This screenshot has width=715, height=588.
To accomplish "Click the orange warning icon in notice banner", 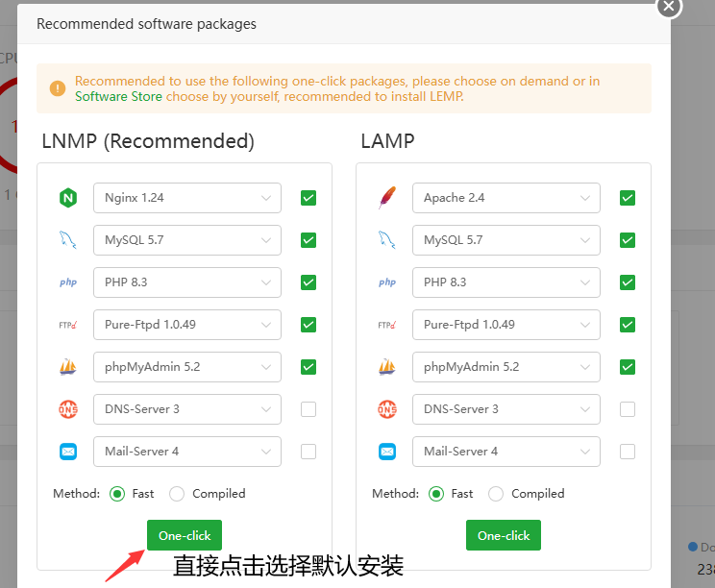I will (58, 88).
